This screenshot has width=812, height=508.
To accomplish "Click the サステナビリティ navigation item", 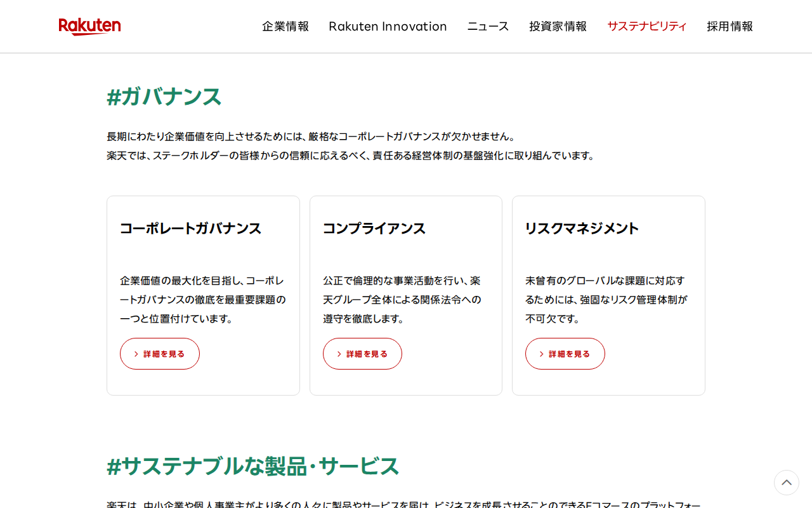I will (646, 26).
